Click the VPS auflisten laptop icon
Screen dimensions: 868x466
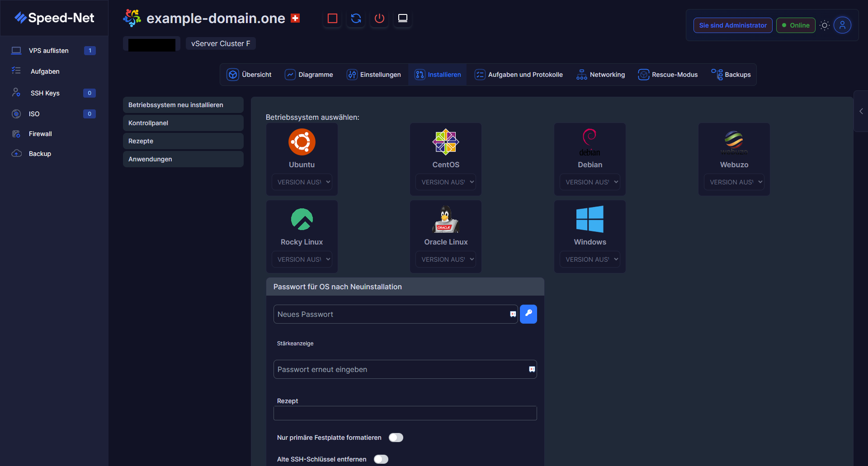point(16,51)
